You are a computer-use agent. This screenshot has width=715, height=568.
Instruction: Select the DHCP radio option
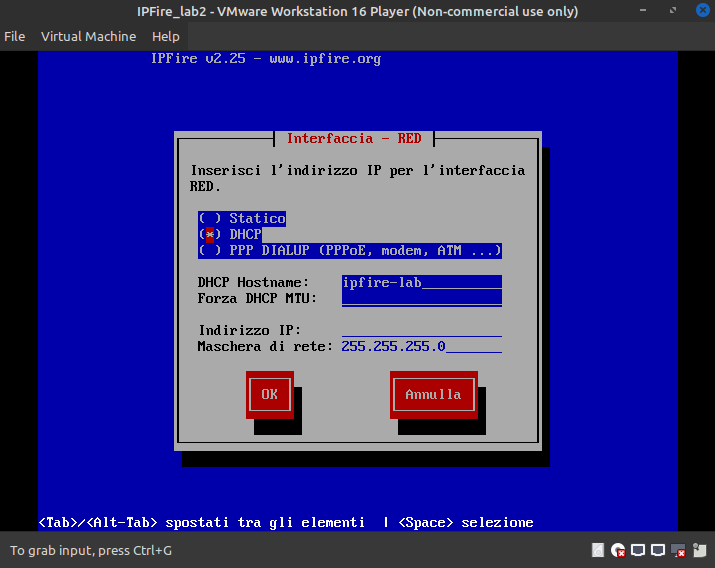pyautogui.click(x=230, y=234)
